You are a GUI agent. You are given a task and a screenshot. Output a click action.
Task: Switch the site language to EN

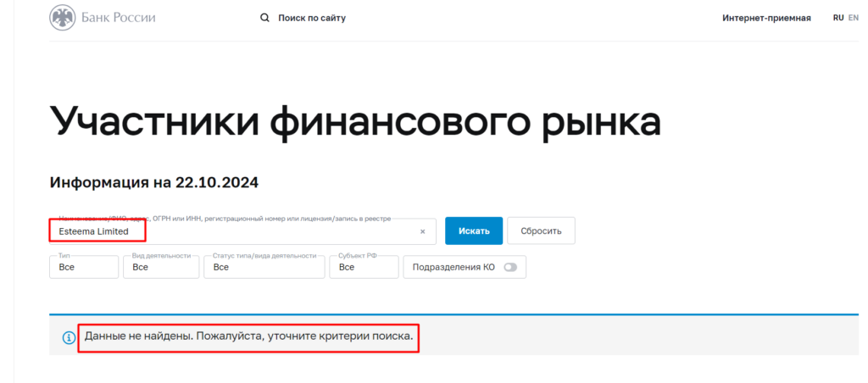(853, 18)
